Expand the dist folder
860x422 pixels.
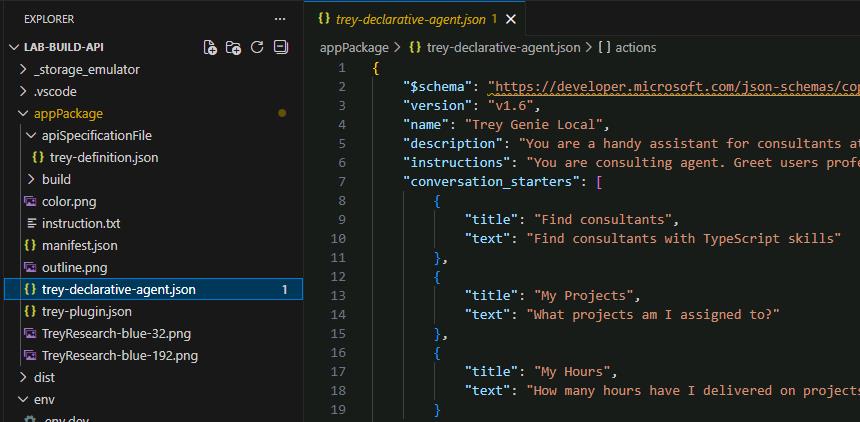(x=44, y=378)
